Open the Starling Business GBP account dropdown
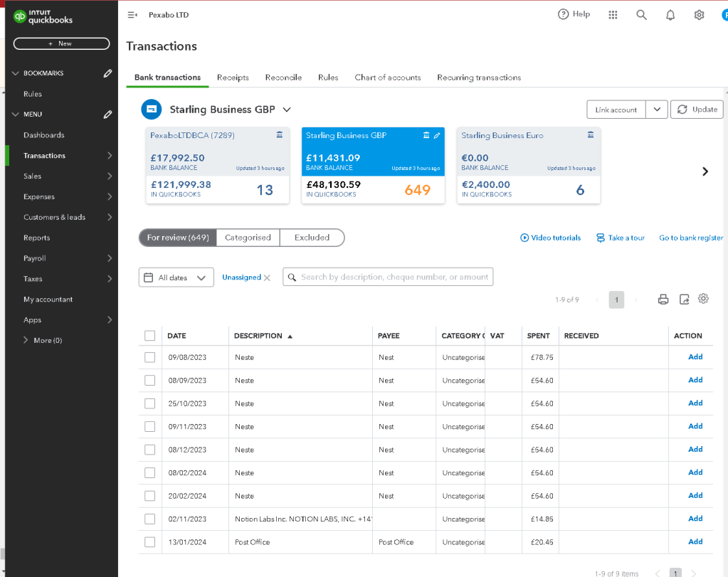 [x=287, y=110]
